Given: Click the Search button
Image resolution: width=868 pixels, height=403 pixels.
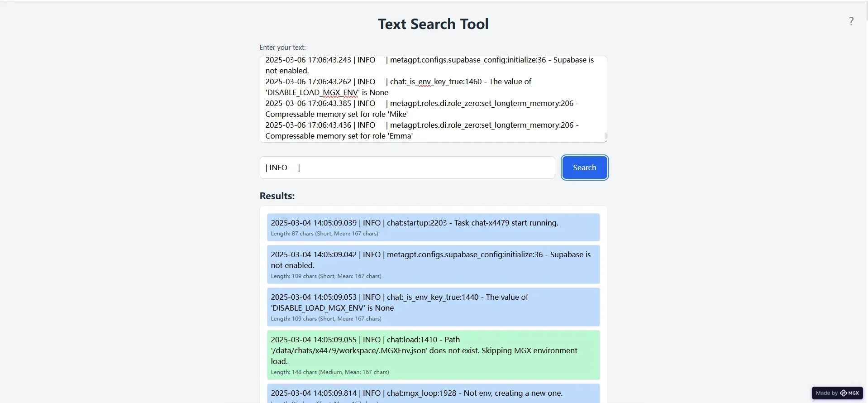Looking at the screenshot, I should pos(584,168).
